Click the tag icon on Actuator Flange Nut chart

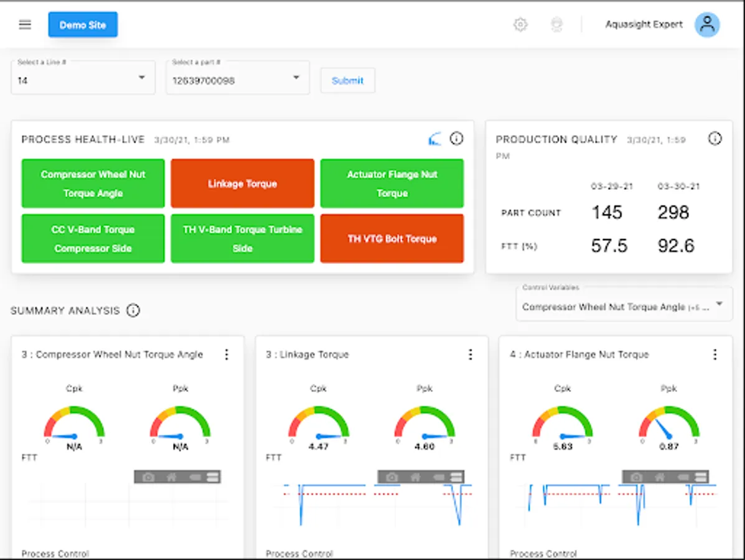click(683, 477)
